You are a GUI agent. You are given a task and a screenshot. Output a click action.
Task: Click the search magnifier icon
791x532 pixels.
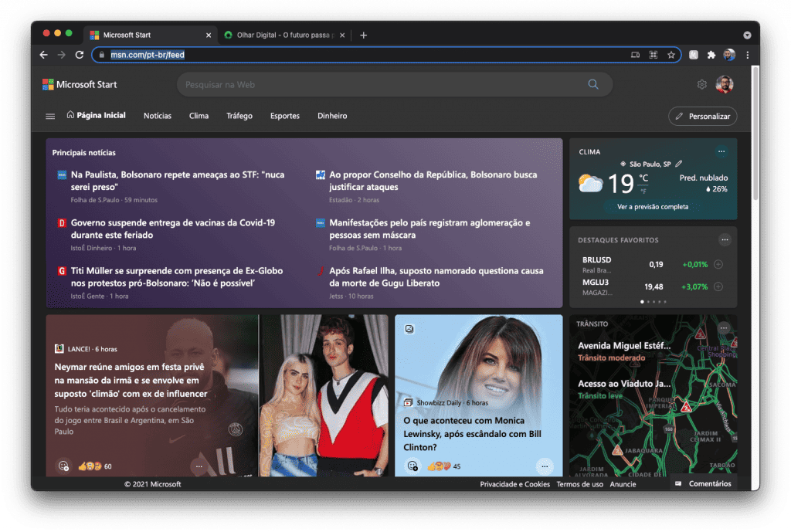pyautogui.click(x=593, y=84)
